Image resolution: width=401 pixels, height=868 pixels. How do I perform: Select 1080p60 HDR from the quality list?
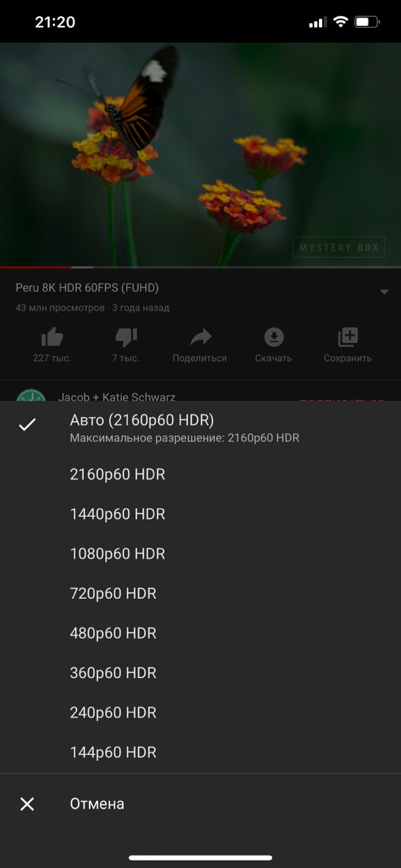coord(200,554)
